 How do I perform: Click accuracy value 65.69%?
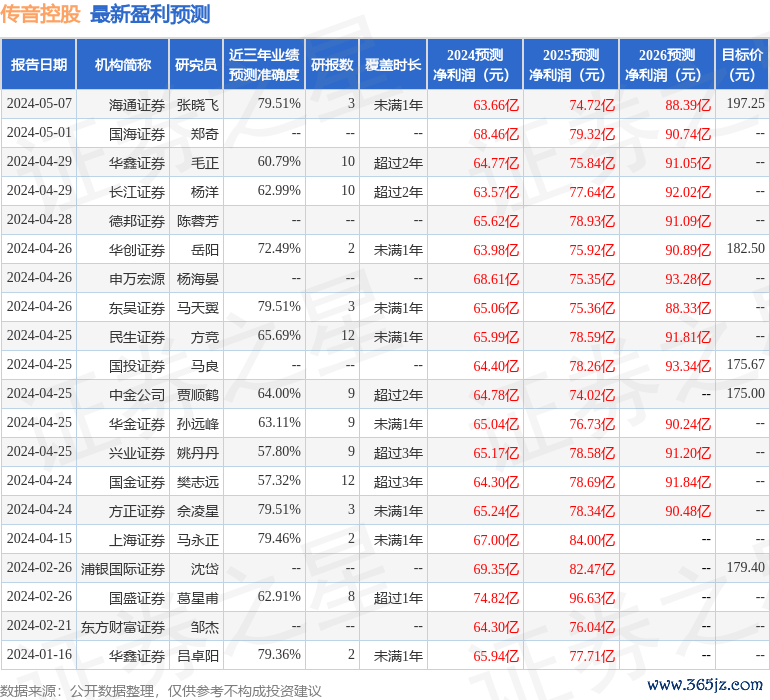click(279, 336)
